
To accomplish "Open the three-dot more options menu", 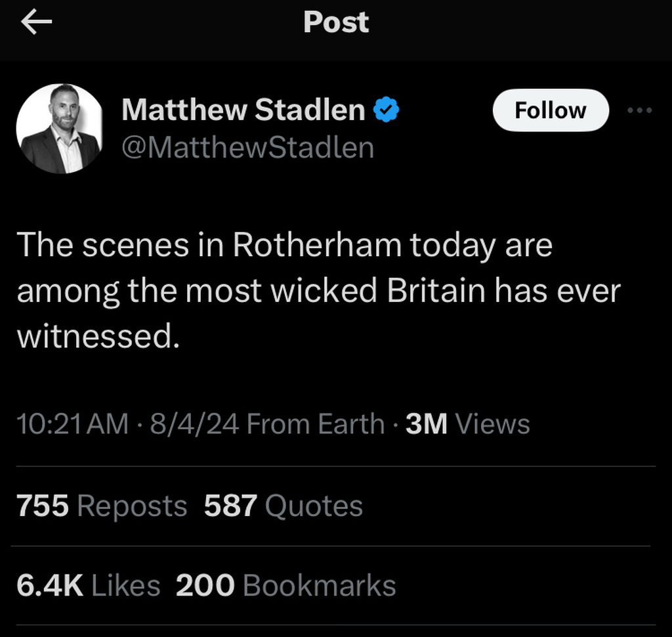I will 639,110.
